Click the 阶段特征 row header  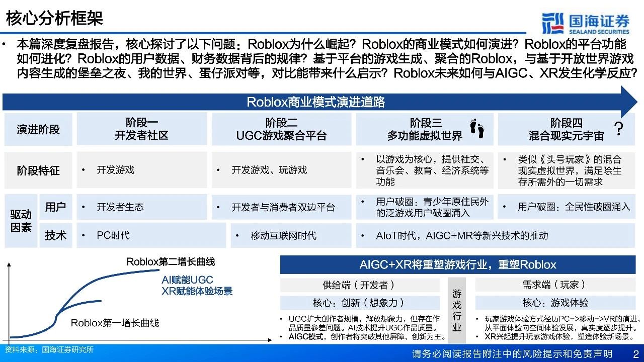coord(38,170)
